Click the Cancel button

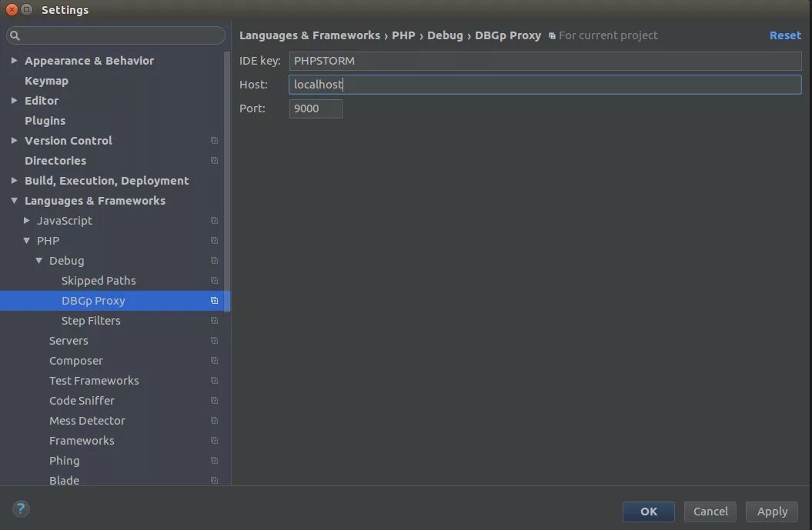click(x=710, y=512)
